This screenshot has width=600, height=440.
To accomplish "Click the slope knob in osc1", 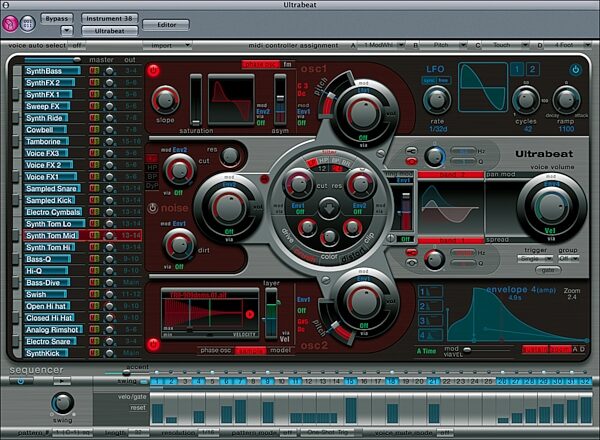I will [x=165, y=100].
